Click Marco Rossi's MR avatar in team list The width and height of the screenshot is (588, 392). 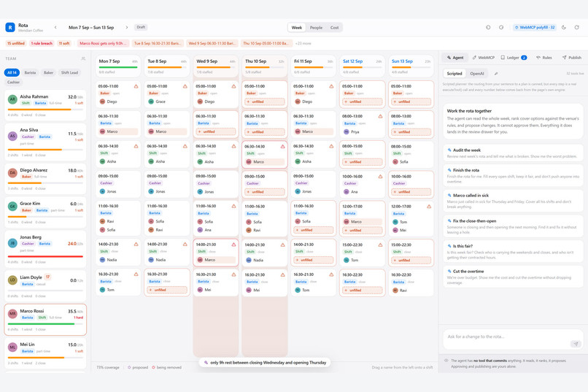(x=12, y=314)
